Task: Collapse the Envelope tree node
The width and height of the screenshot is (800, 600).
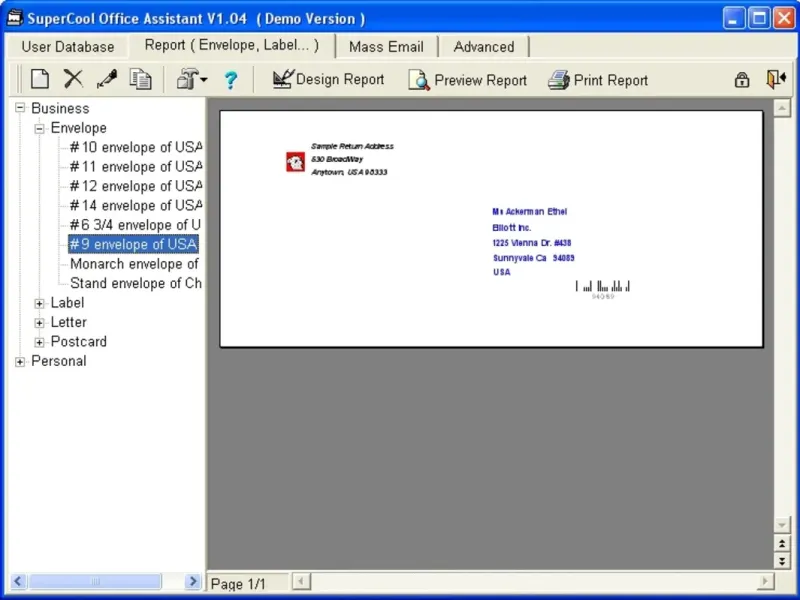Action: [x=39, y=128]
